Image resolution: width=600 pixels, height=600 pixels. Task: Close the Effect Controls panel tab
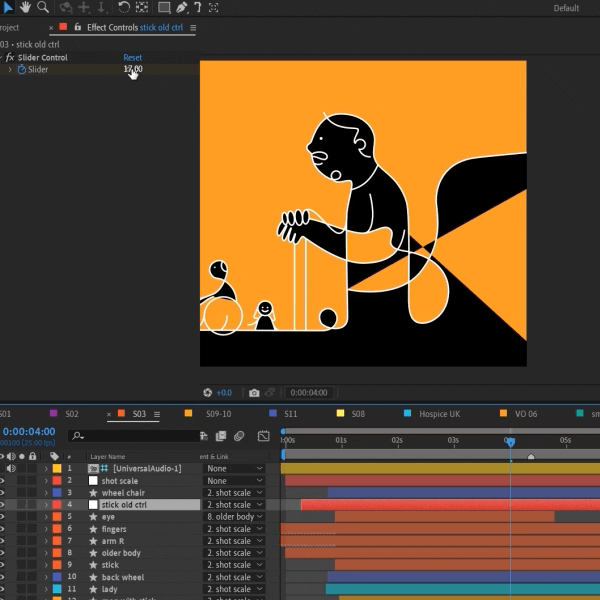51,28
